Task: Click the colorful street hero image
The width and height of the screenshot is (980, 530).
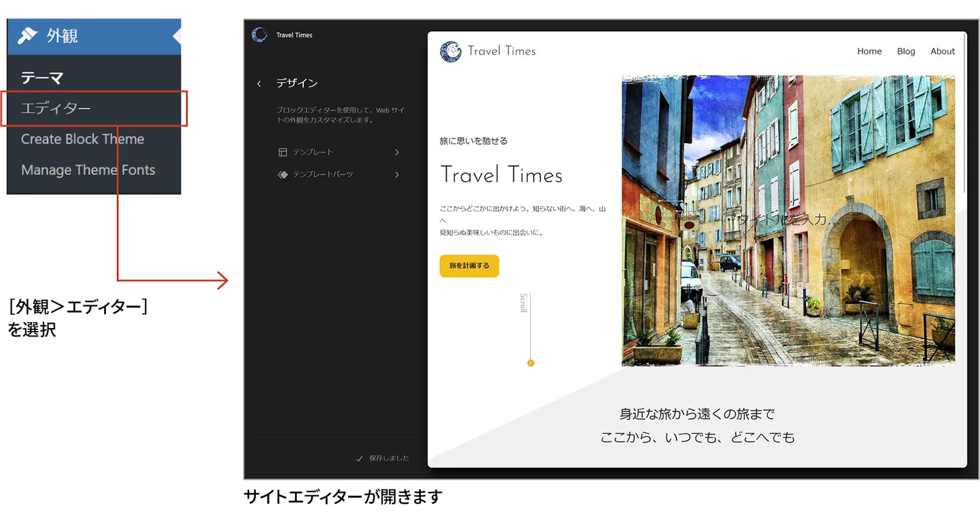Action: [x=788, y=220]
